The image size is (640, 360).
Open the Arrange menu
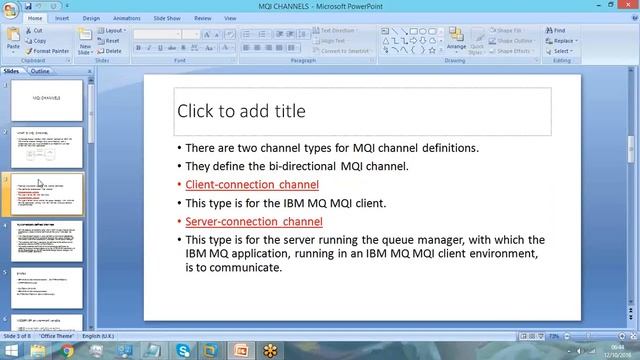tap(456, 40)
